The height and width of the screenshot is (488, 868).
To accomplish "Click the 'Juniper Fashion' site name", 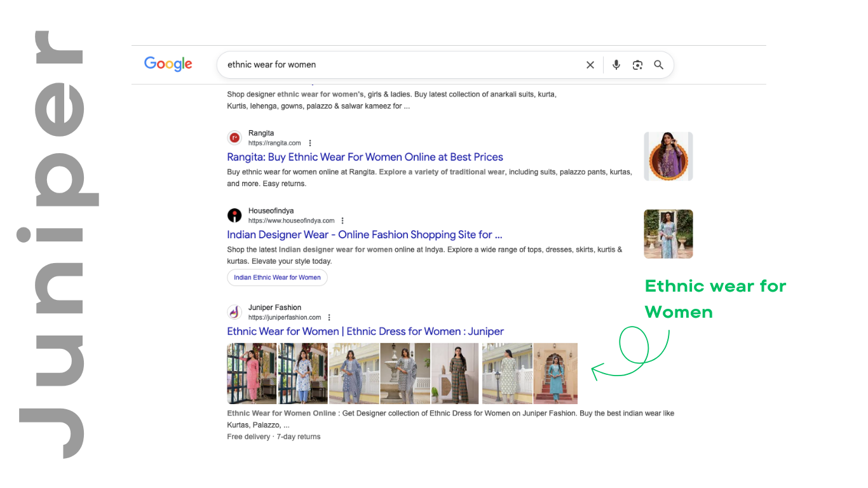I will click(275, 307).
